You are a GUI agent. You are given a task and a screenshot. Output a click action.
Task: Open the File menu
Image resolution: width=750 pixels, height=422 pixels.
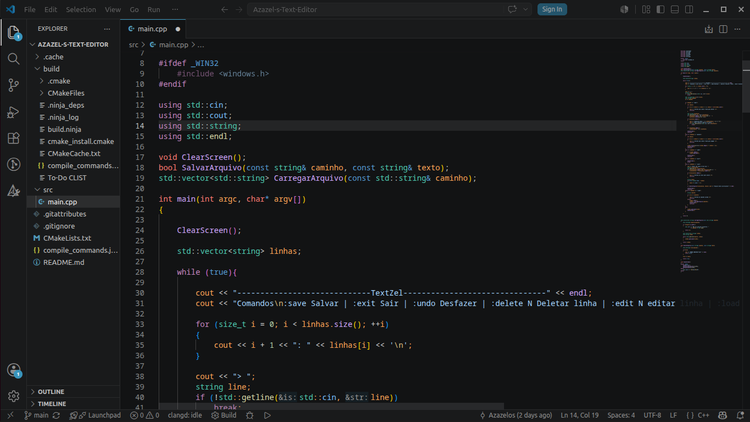(30, 9)
